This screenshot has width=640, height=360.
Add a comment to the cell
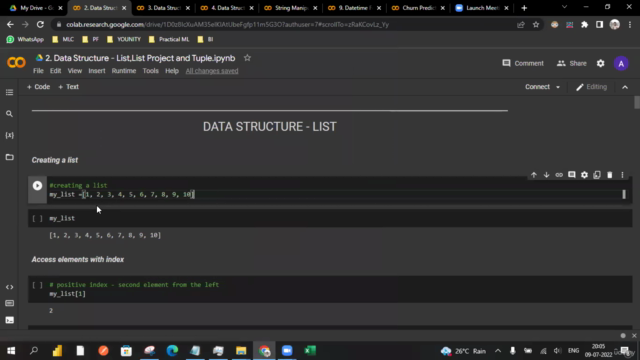(x=571, y=175)
